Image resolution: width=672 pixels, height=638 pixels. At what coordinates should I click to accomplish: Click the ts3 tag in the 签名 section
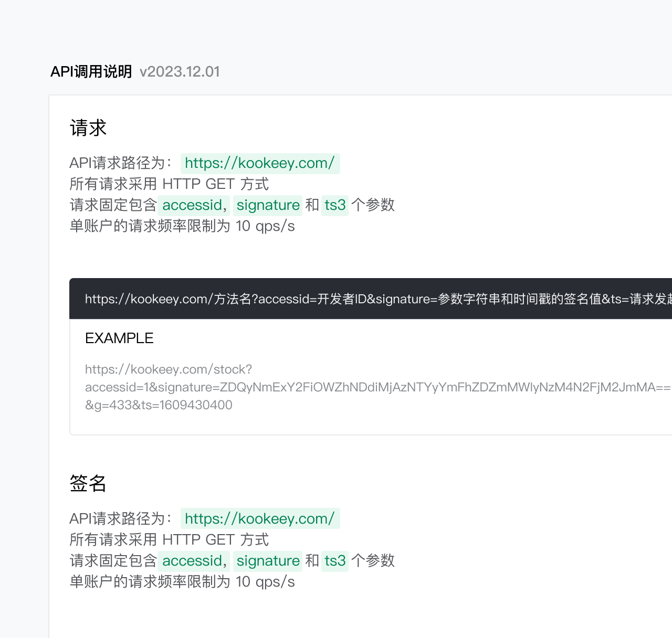point(335,561)
